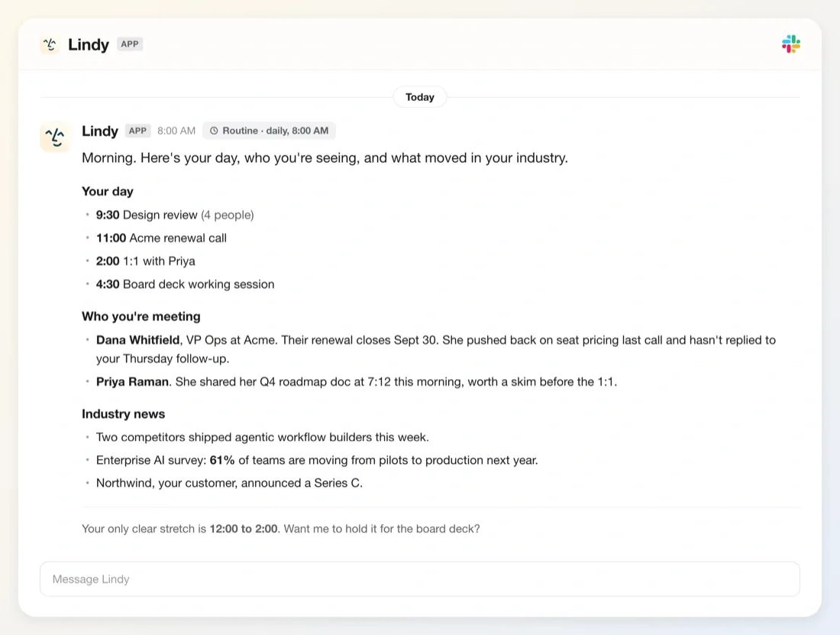Open the Routine daily 8:00 AM badge
Viewport: 840px width, 635px height.
[x=269, y=131]
